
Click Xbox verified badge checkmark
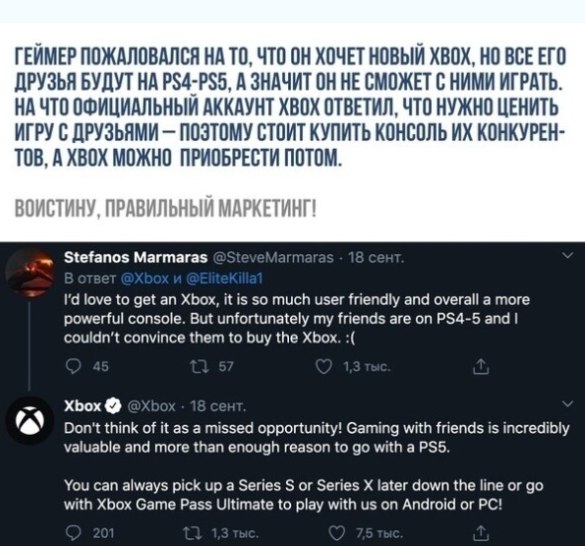(114, 406)
